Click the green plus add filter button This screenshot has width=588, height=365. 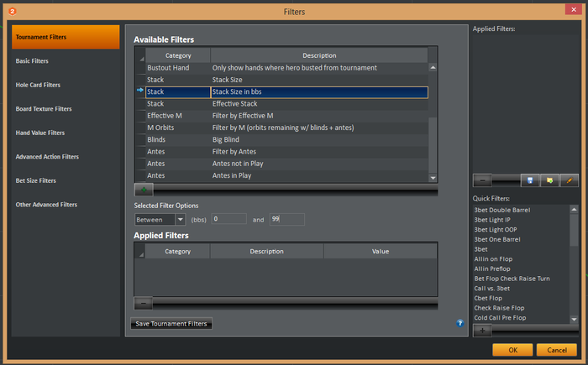click(144, 190)
